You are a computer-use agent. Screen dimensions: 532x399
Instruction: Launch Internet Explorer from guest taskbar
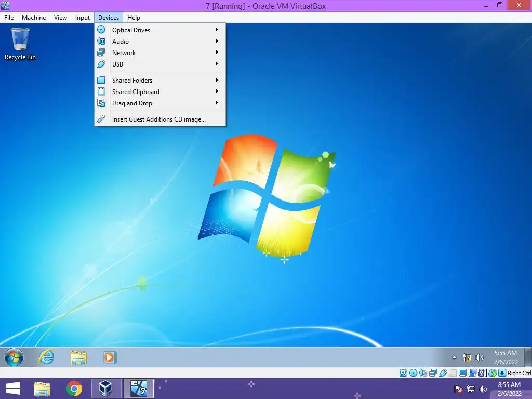(x=46, y=357)
